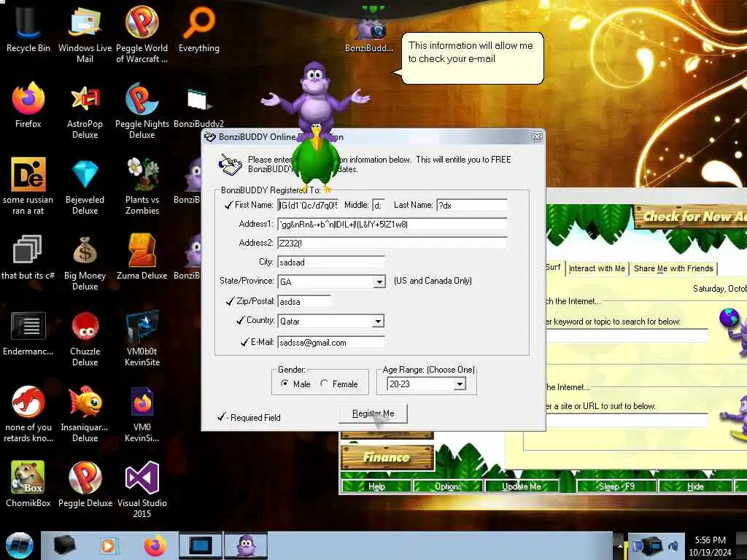Open Peggle Nights Deluxe desktop icon
The width and height of the screenshot is (747, 560).
142,111
